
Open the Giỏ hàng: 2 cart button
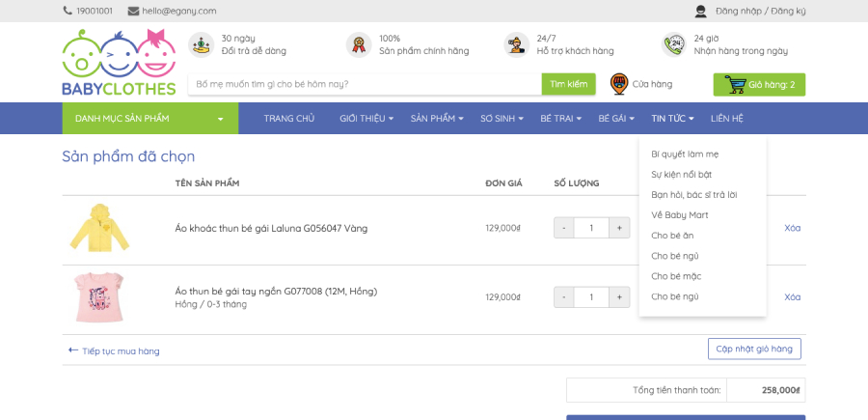[759, 85]
